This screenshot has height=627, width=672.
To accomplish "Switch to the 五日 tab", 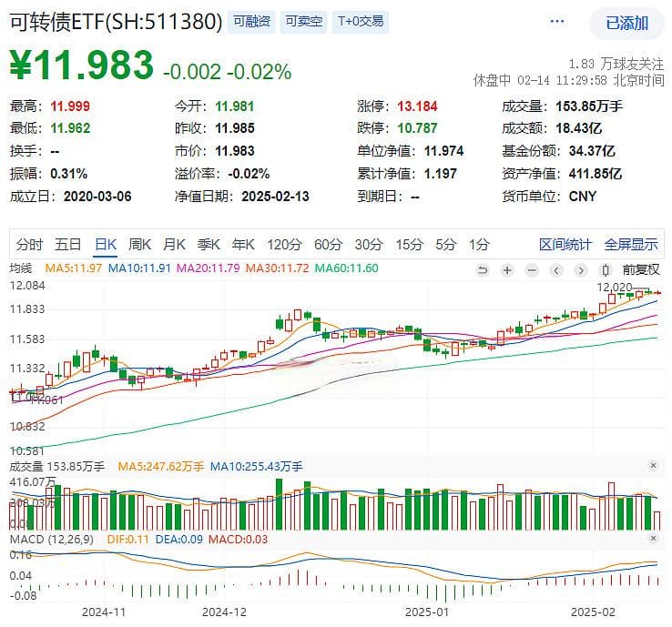I will click(x=67, y=245).
